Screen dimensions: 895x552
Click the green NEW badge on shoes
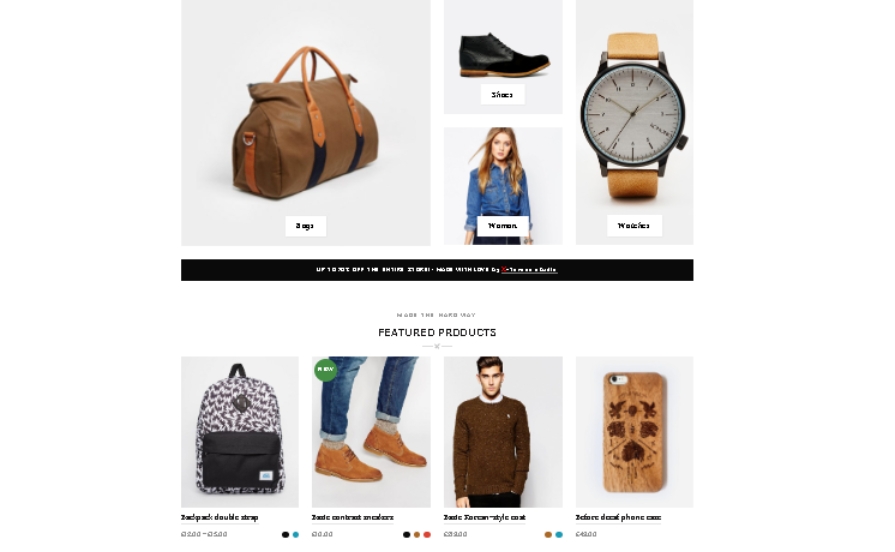click(x=325, y=369)
